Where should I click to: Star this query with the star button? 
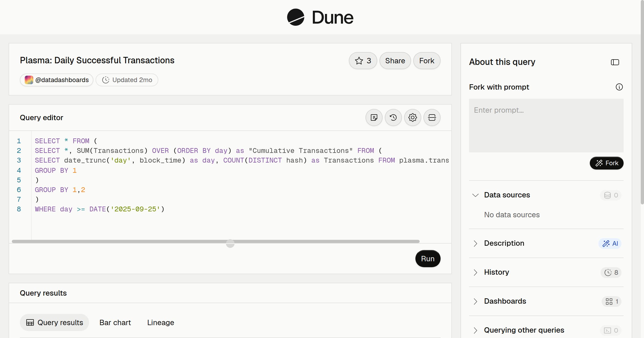coord(363,61)
